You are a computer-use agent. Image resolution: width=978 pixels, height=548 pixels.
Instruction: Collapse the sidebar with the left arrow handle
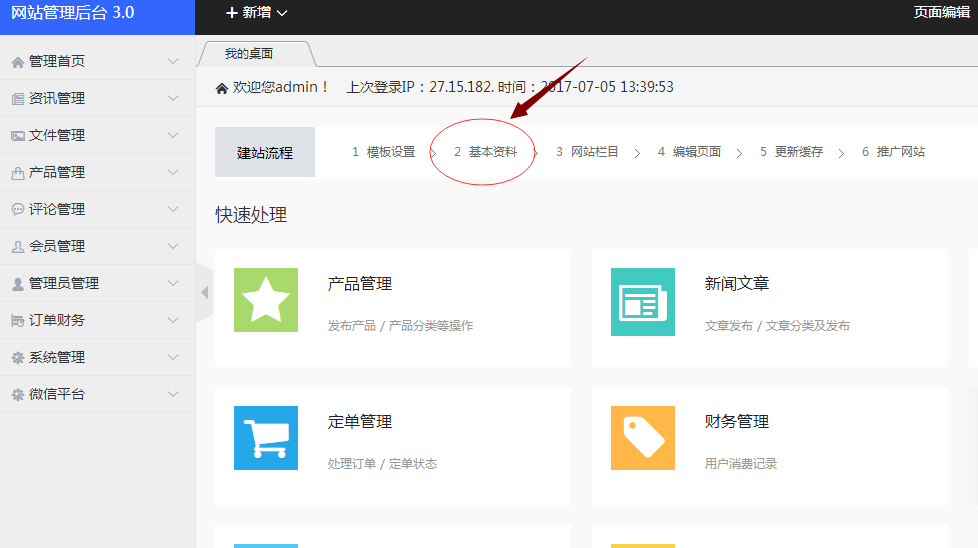[x=204, y=293]
